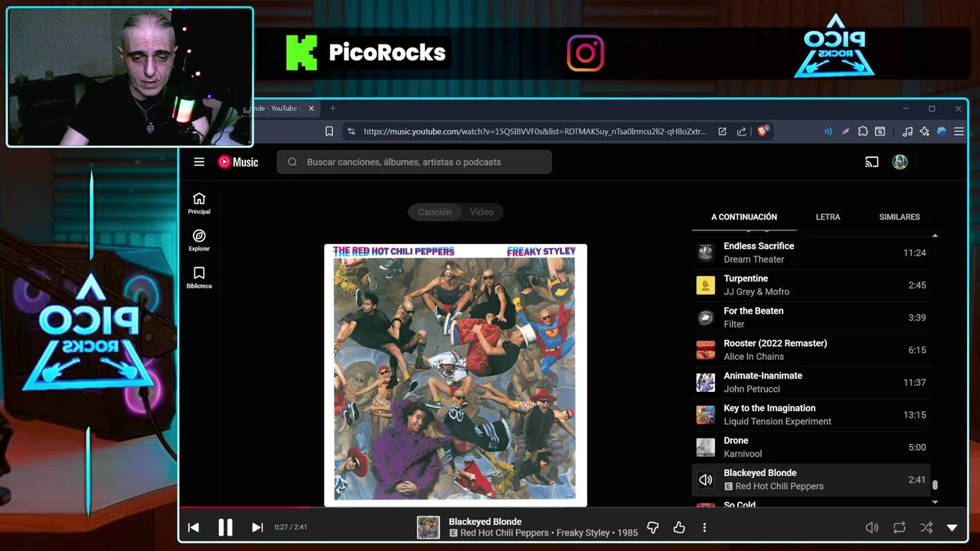Play Drone by Karnivool from queue
980x551 pixels.
pos(812,447)
